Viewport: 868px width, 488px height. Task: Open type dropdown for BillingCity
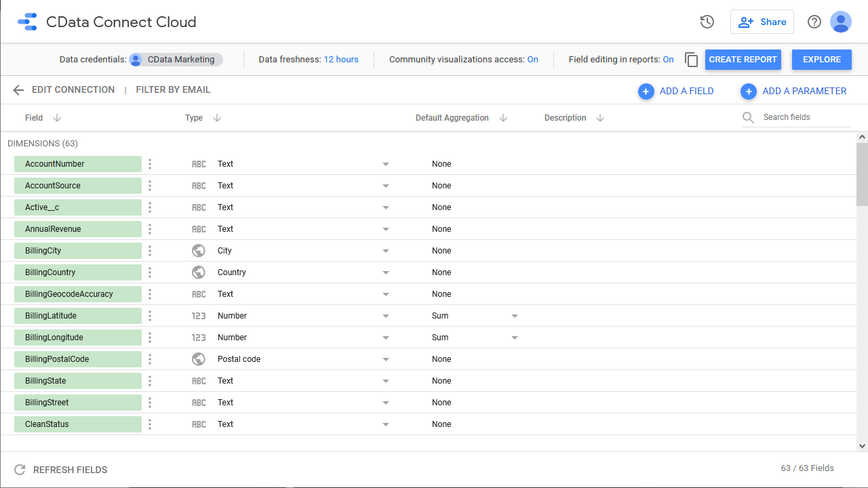[386, 251]
